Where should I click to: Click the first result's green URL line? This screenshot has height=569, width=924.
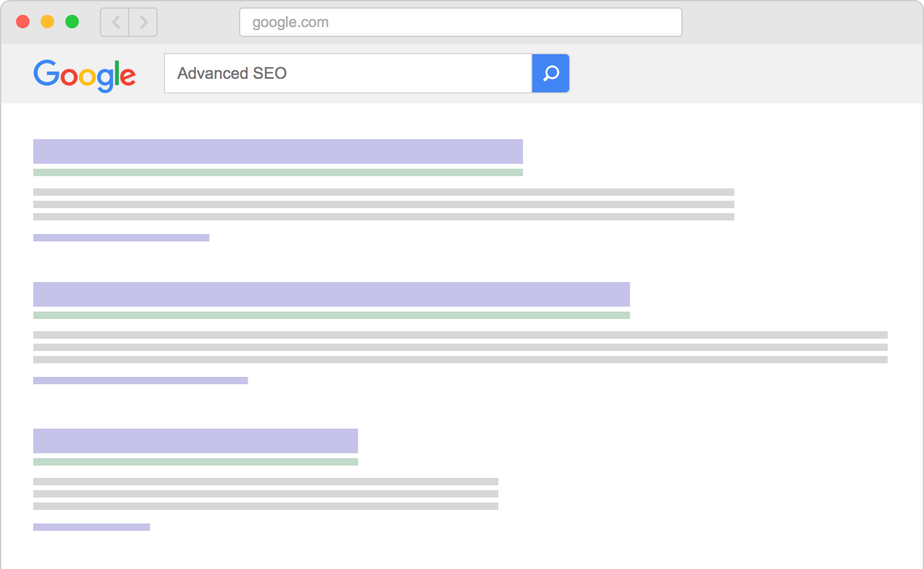278,172
